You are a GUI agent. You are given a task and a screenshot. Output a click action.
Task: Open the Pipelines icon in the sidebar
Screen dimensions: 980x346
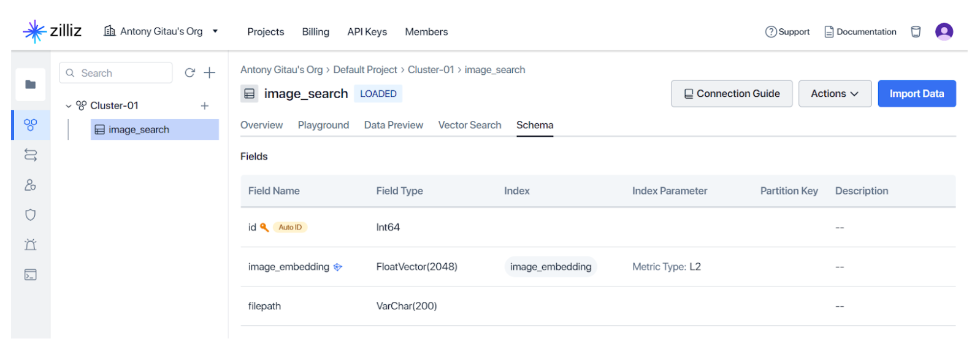coord(31,155)
